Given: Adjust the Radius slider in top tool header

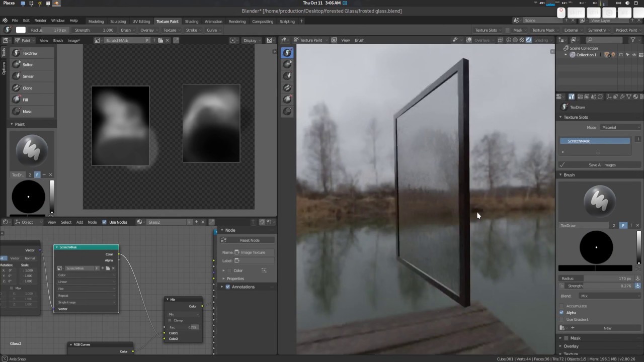Looking at the screenshot, I should pos(49,30).
